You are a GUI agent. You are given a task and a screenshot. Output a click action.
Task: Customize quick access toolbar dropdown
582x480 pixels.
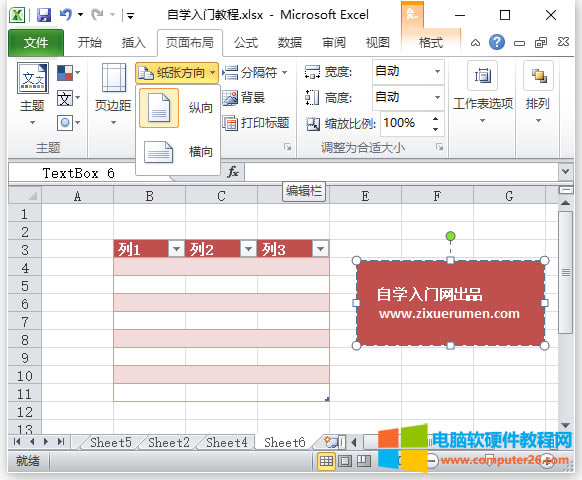pyautogui.click(x=130, y=16)
